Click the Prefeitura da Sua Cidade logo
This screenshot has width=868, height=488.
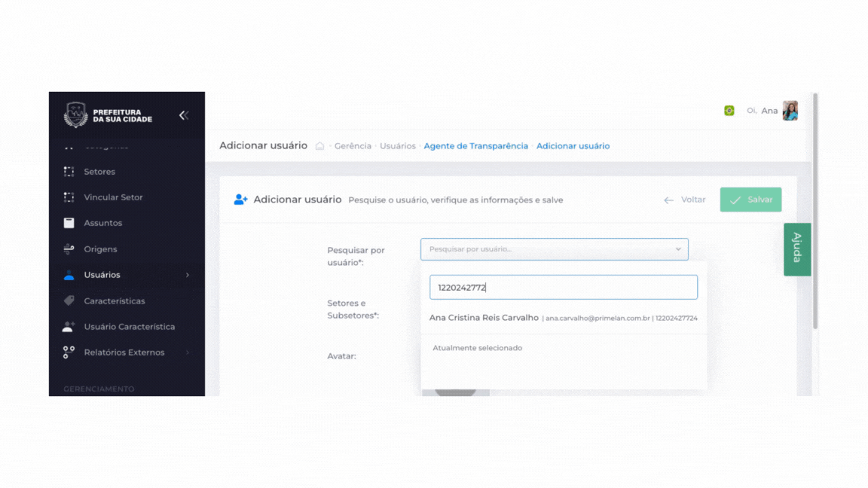[108, 115]
